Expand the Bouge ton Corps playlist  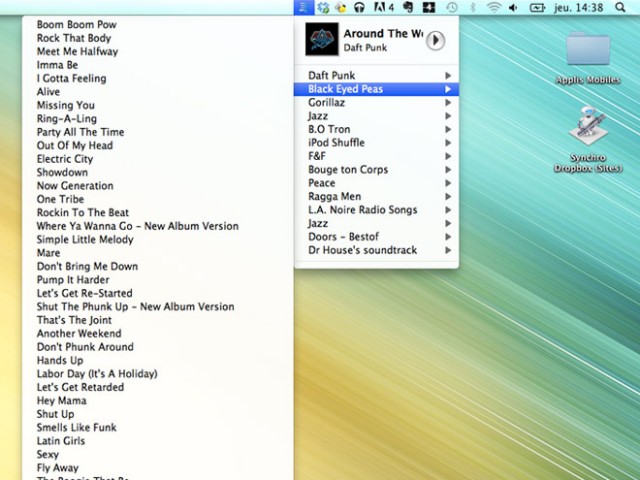pos(376,170)
